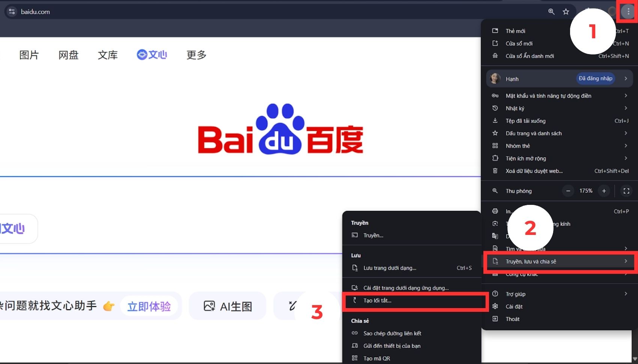Click Hạnh's profile avatar in the menu

point(496,78)
